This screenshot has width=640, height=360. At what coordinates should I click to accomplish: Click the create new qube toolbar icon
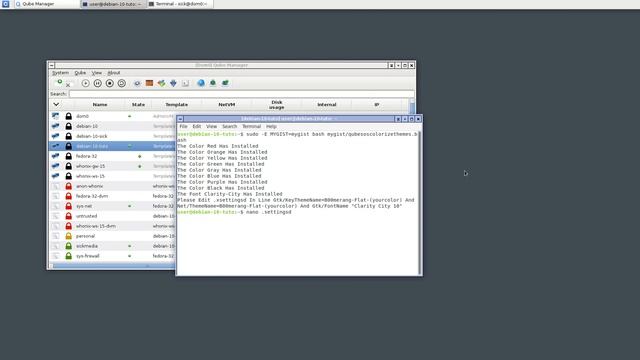(x=59, y=82)
